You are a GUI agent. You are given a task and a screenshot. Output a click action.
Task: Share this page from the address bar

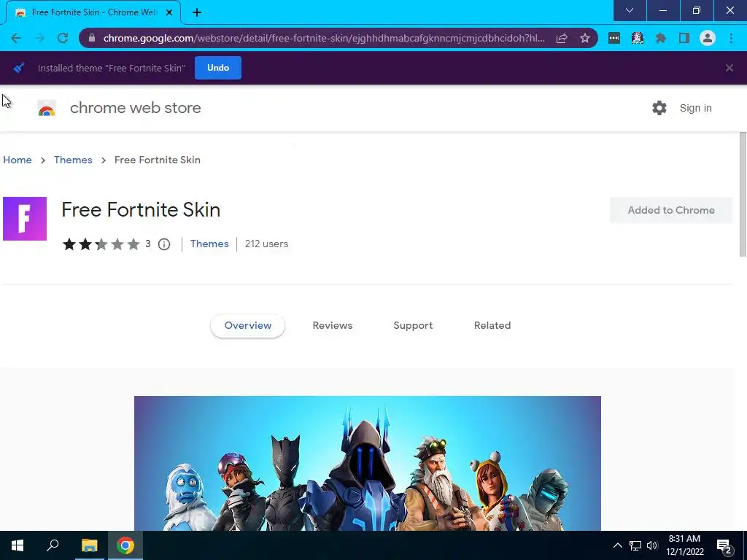pyautogui.click(x=562, y=38)
